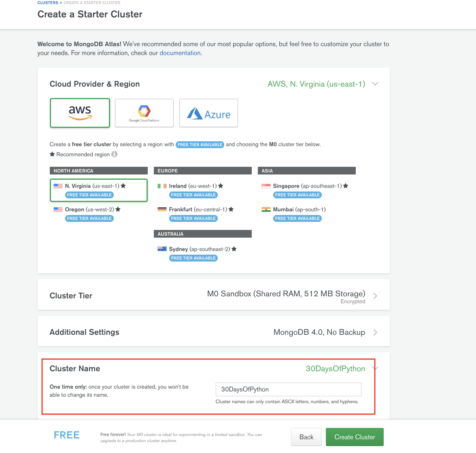Select the AWS cloud provider logo
The width and height of the screenshot is (476, 453).
pyautogui.click(x=80, y=113)
